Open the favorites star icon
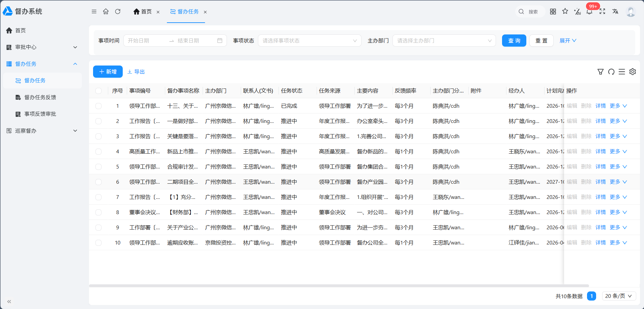This screenshot has height=309, width=644. 565,11
